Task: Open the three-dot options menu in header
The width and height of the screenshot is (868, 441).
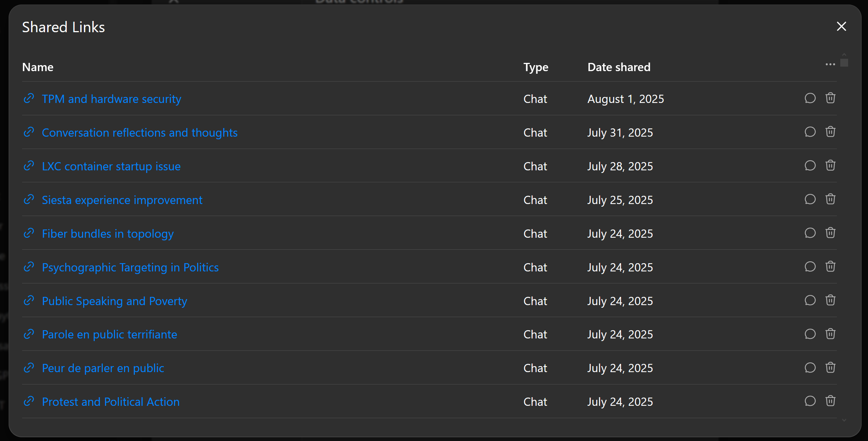Action: 830,64
